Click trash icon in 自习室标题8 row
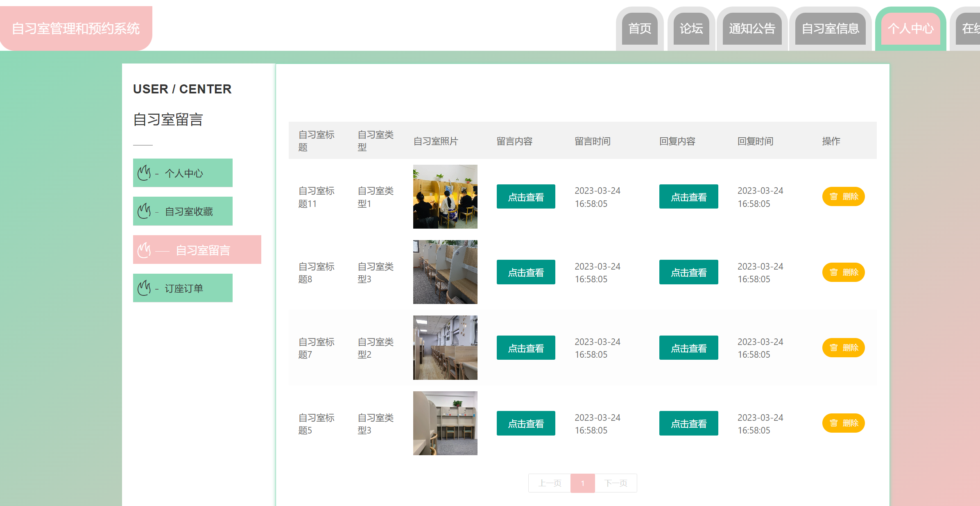This screenshot has height=506, width=980. point(833,272)
